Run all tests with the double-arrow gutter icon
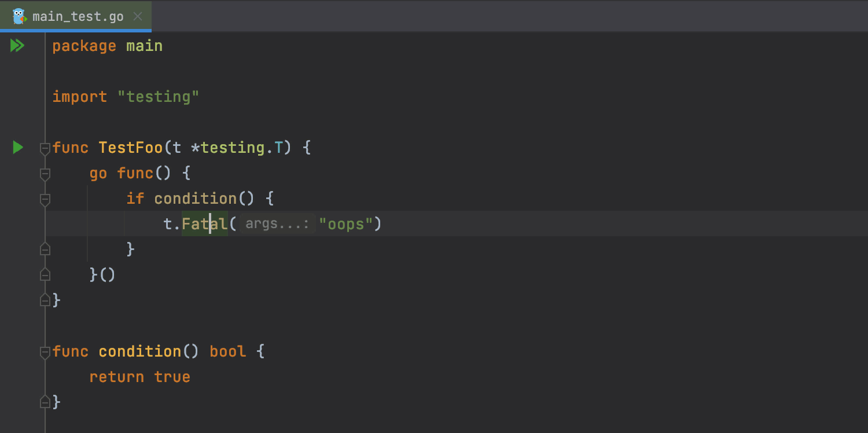 pos(17,46)
